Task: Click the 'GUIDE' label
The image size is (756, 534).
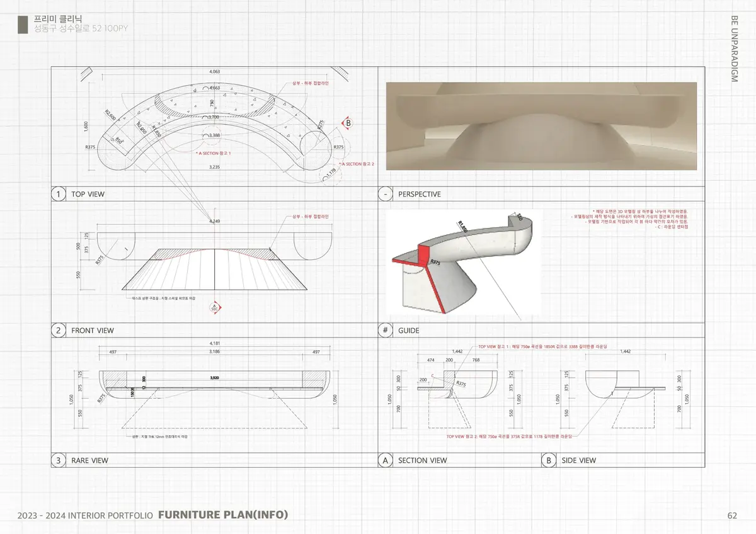Action: (x=409, y=331)
